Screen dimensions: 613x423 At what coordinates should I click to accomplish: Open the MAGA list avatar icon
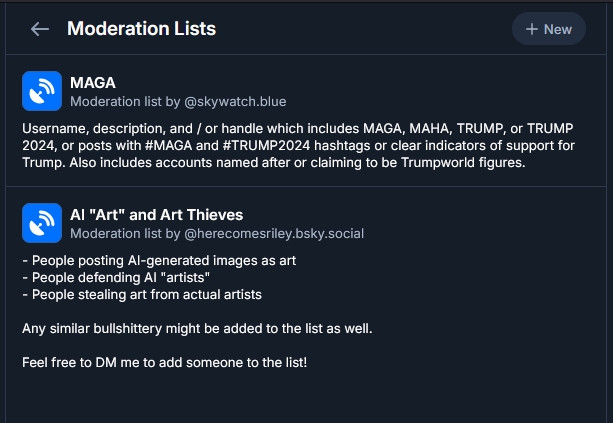pos(41,91)
